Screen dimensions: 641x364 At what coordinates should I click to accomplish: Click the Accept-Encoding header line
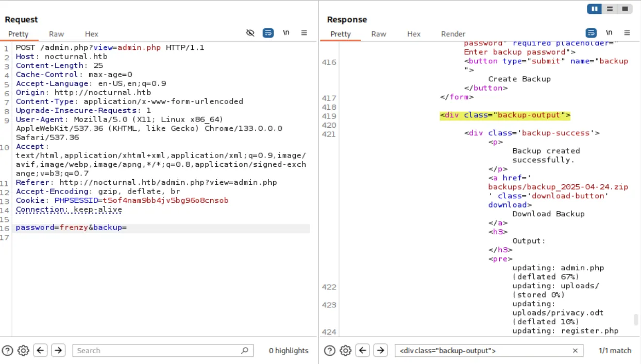(x=98, y=192)
